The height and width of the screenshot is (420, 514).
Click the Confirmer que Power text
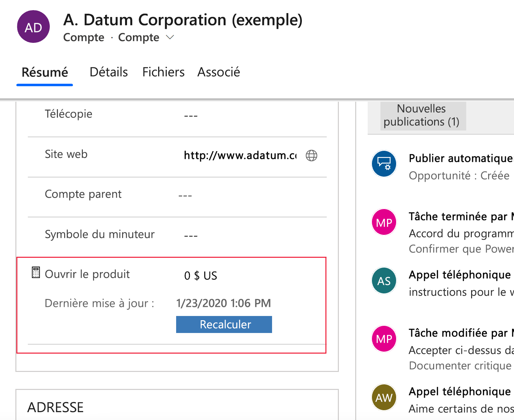point(461,249)
